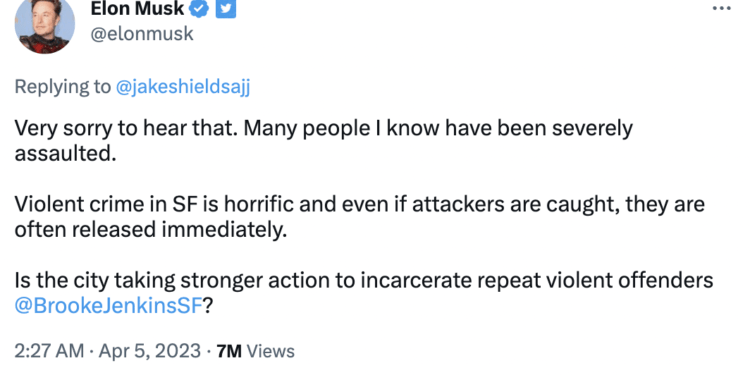Click the Elon Musk display name

tap(137, 9)
